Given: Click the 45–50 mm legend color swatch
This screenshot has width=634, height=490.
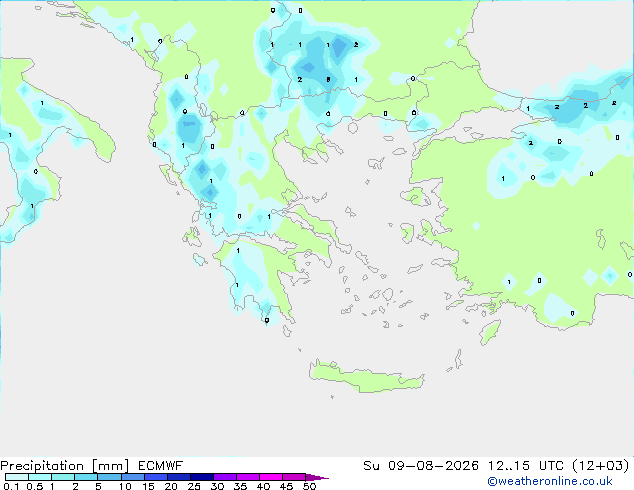Looking at the screenshot, I should 294,477.
